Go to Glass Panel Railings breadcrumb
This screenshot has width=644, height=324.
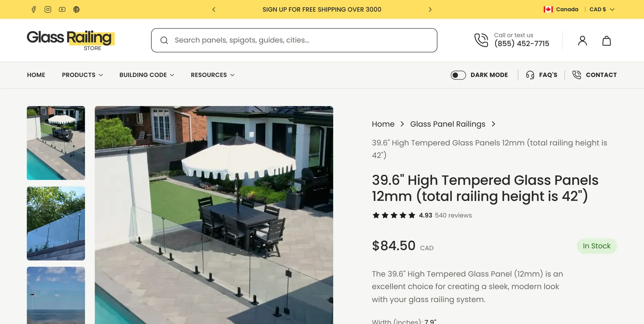[448, 124]
